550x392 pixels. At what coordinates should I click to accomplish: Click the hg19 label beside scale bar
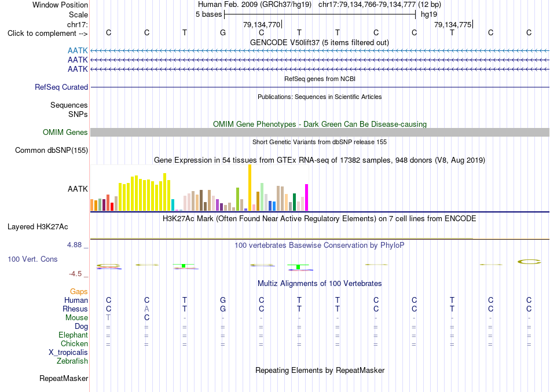[x=429, y=14]
